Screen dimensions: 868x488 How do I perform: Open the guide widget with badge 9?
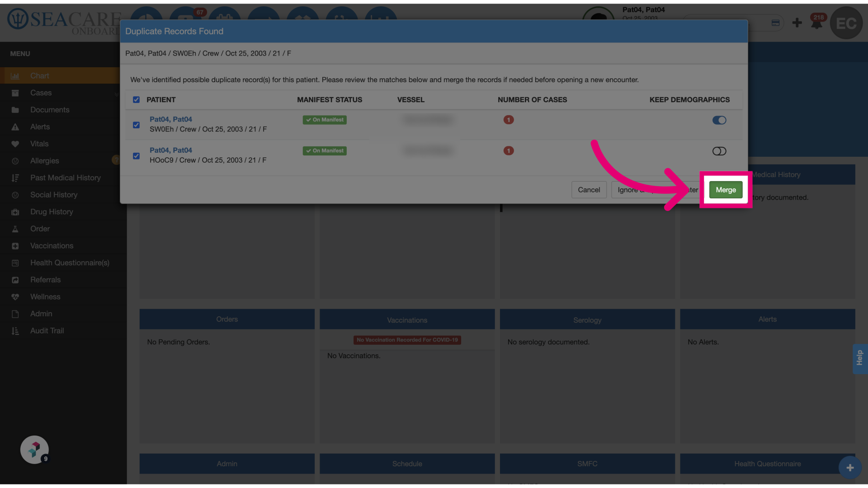34,450
